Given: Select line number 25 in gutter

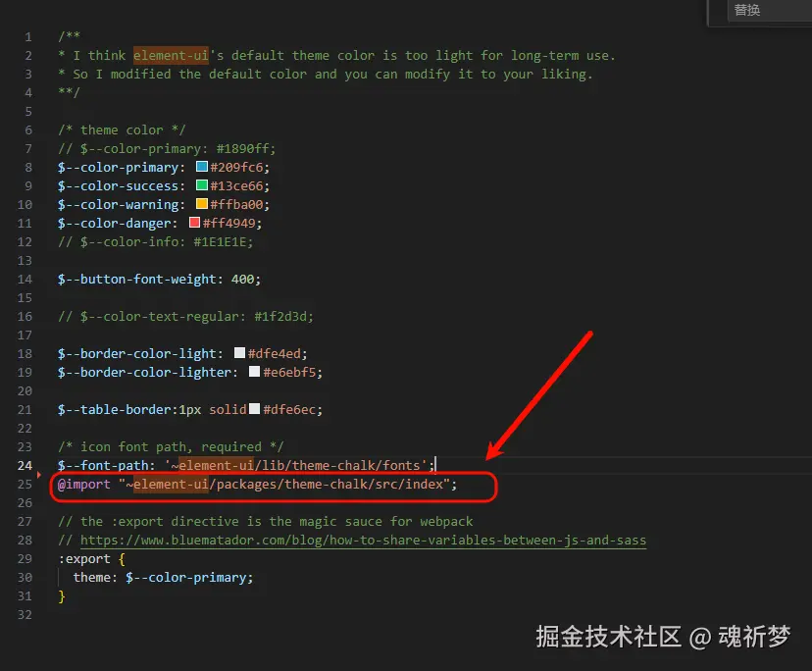Looking at the screenshot, I should coord(25,484).
